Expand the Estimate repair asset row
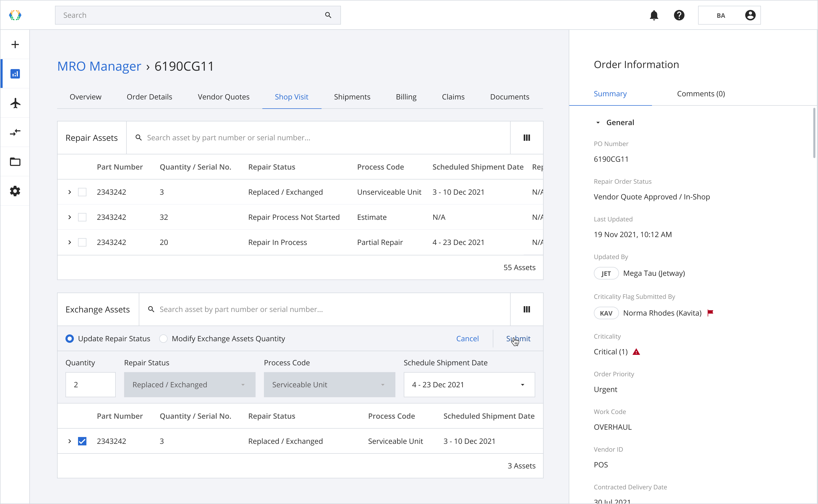The width and height of the screenshot is (818, 504). point(69,217)
